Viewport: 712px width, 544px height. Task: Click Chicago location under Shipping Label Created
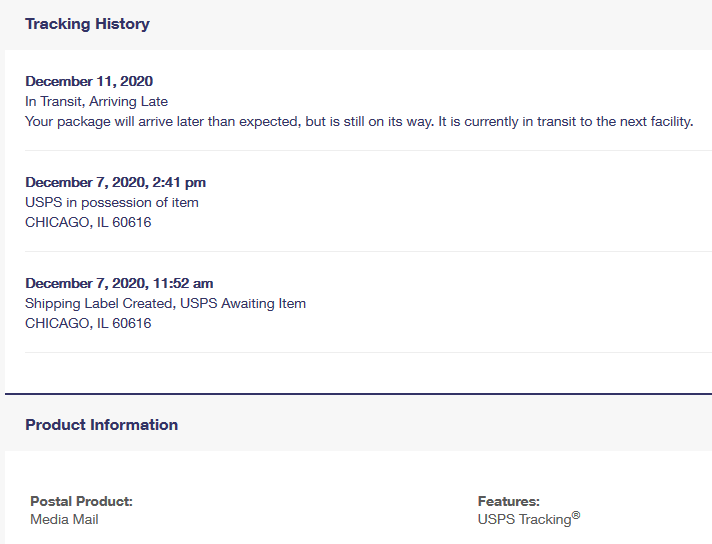88,323
